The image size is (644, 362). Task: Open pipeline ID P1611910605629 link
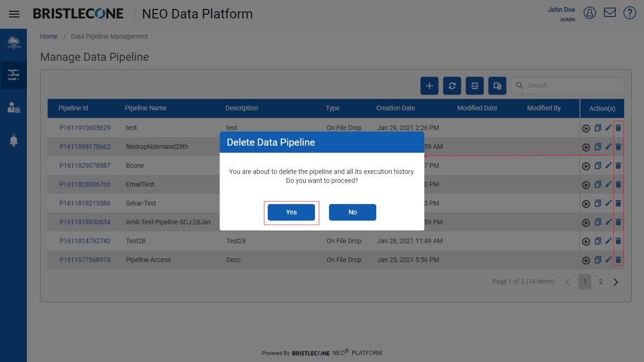85,128
